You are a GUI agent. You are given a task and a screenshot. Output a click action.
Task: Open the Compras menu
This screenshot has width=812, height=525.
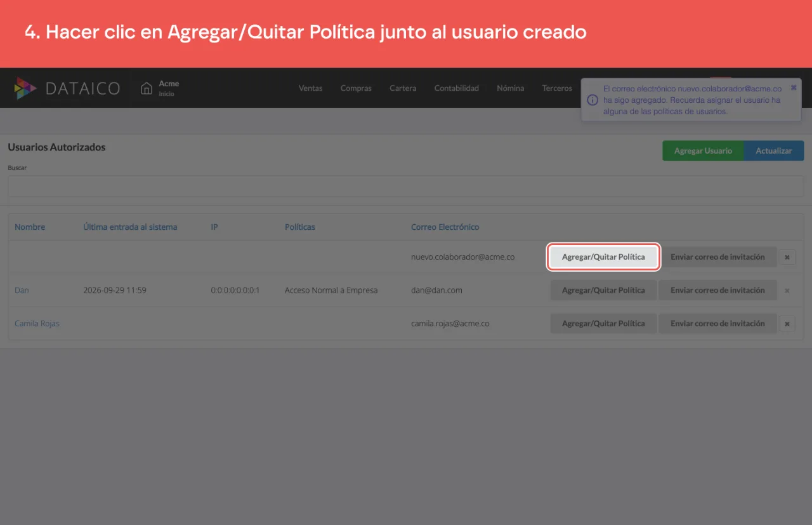pyautogui.click(x=356, y=88)
